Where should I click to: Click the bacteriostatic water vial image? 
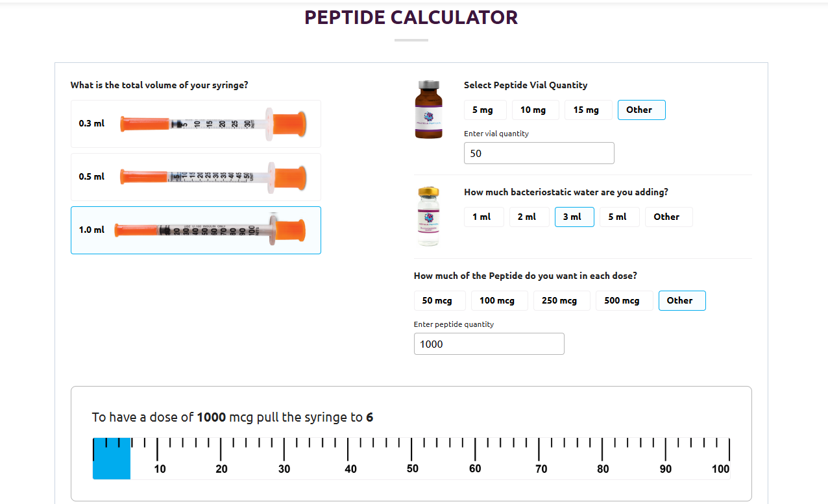click(428, 217)
